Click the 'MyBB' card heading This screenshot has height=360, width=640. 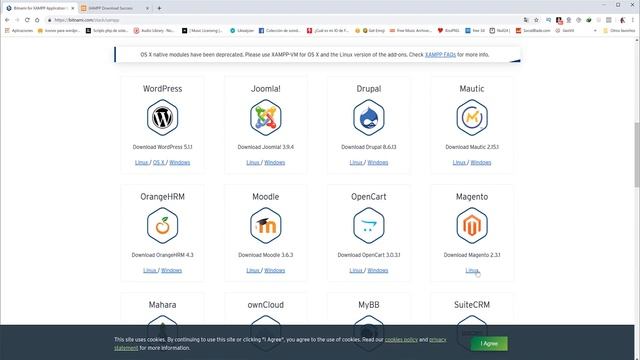369,305
